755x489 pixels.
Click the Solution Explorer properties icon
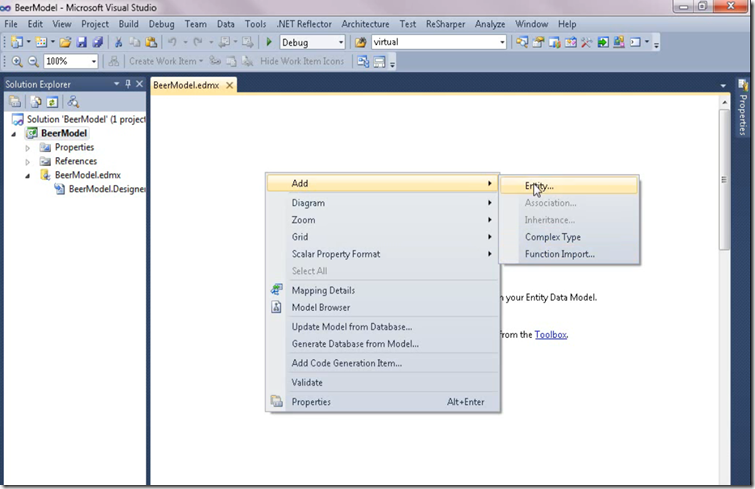pyautogui.click(x=15, y=102)
